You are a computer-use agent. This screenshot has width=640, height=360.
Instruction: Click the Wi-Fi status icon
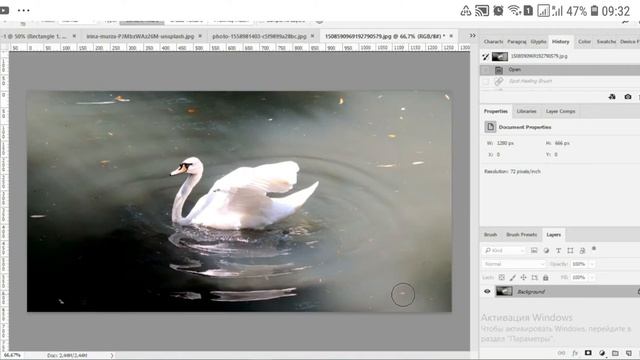[x=513, y=11]
